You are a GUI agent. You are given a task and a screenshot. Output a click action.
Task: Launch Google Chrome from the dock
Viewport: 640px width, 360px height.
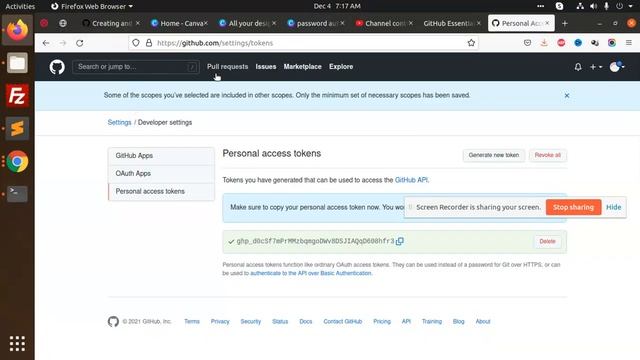click(x=17, y=162)
